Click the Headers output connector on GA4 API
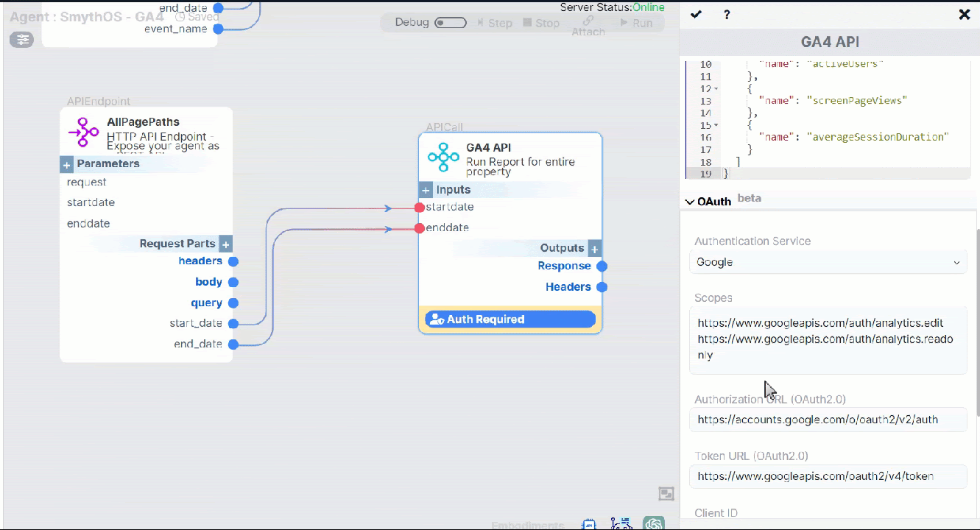The width and height of the screenshot is (980, 530). coord(602,287)
